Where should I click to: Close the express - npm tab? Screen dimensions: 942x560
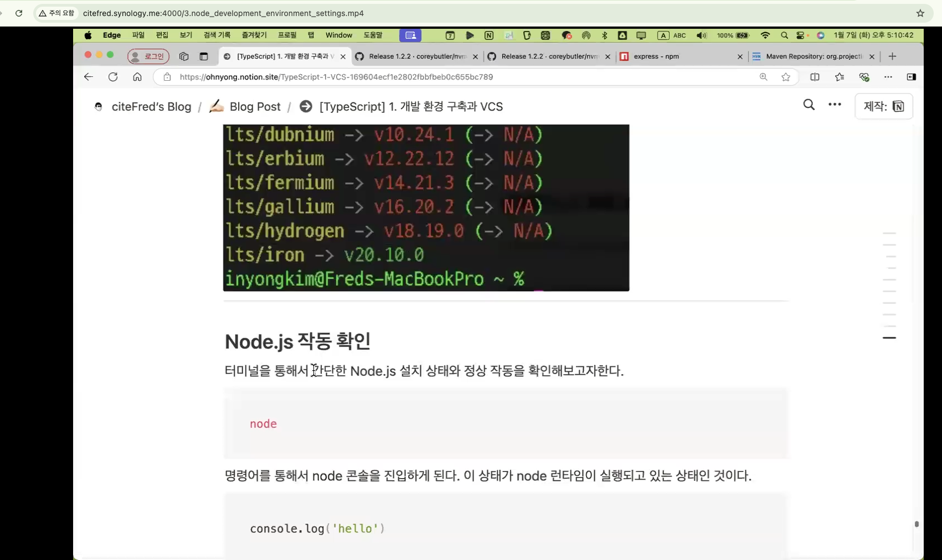pos(740,56)
